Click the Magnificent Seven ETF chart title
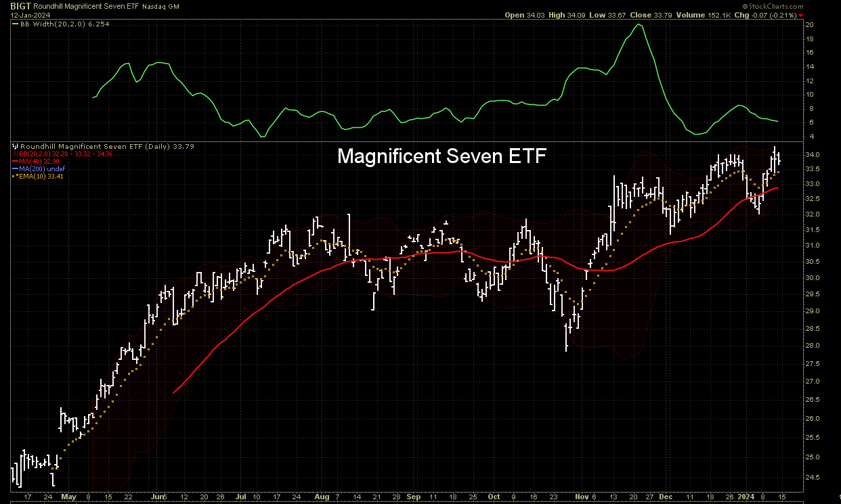 point(441,157)
